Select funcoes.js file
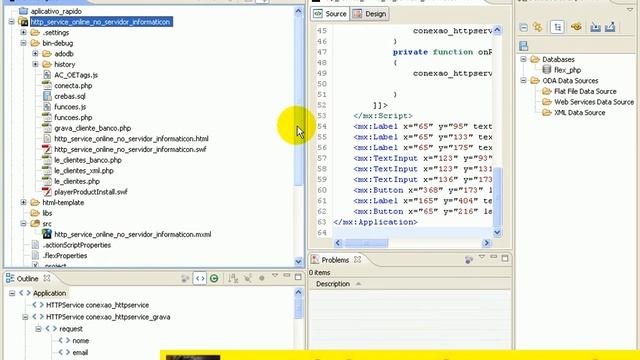 pos(70,107)
